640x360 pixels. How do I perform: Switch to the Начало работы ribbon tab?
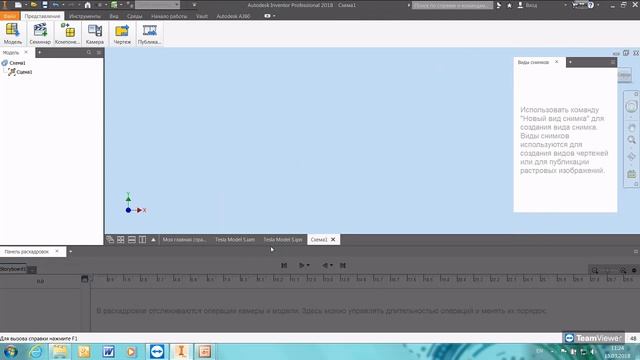coord(169,16)
